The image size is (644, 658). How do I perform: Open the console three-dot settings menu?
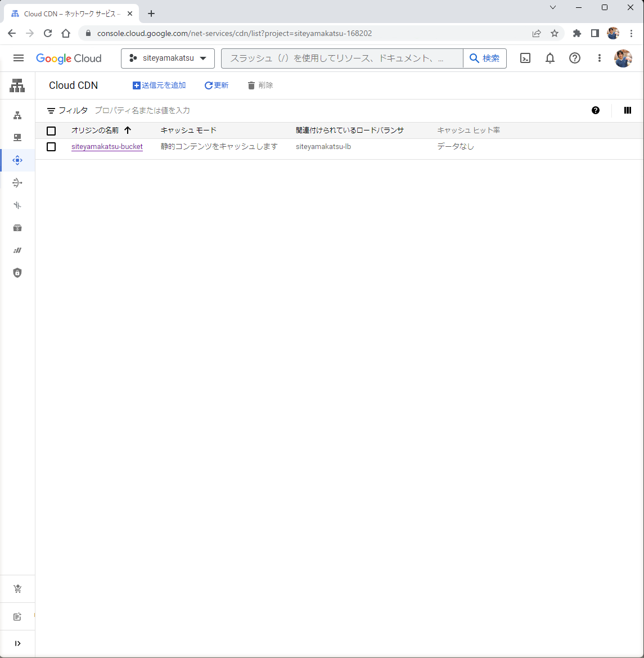coord(600,58)
